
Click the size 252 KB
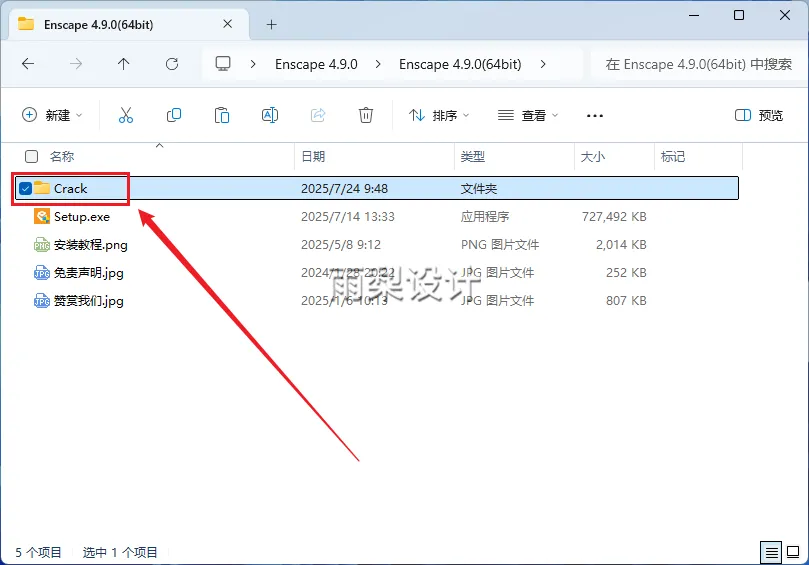626,272
